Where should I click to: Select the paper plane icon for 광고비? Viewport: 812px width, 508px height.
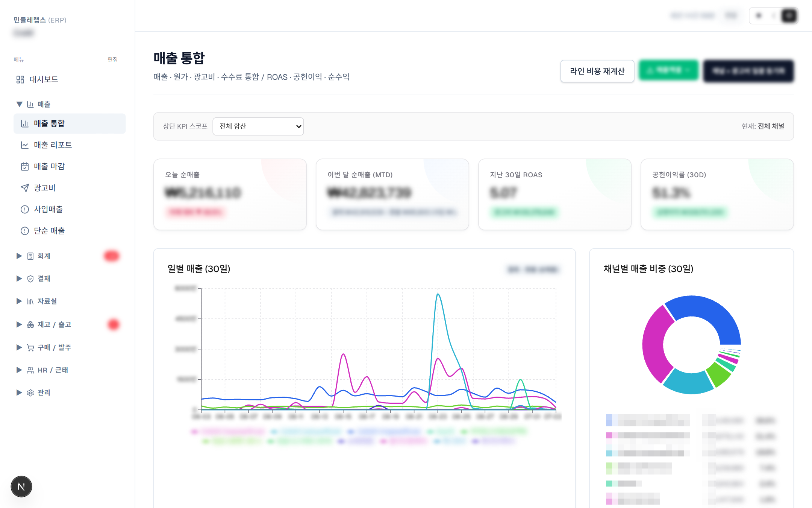coord(25,188)
